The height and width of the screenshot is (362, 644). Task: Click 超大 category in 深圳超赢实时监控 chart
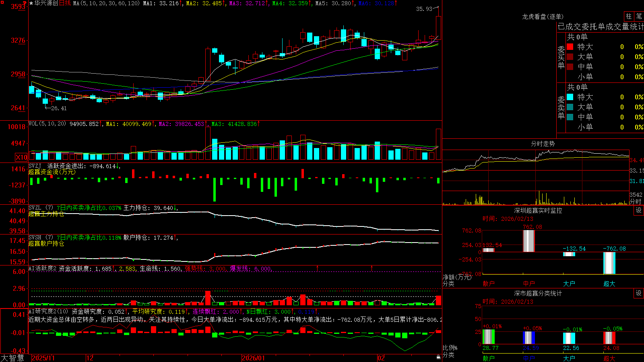pos(609,284)
